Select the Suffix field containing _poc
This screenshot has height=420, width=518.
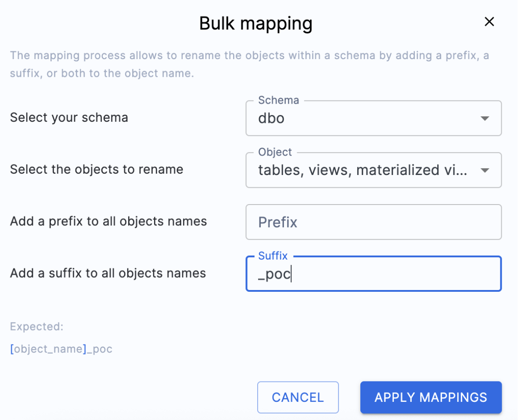[374, 274]
